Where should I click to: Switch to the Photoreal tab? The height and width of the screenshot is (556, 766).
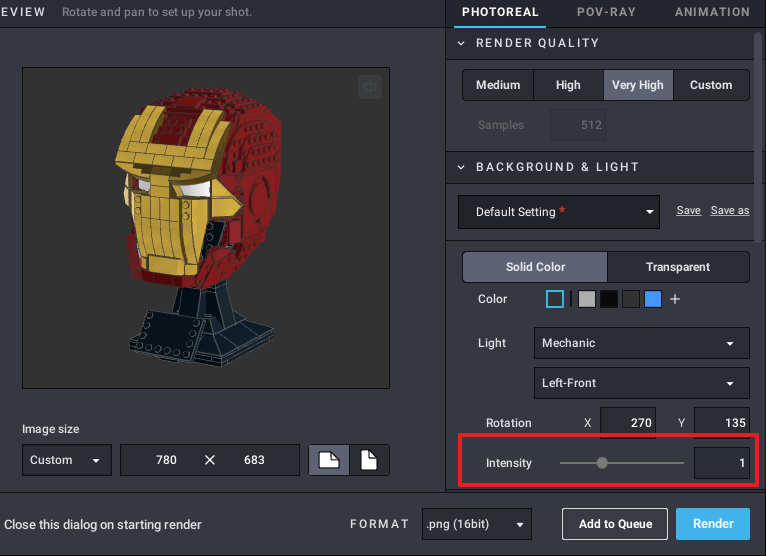coord(500,12)
